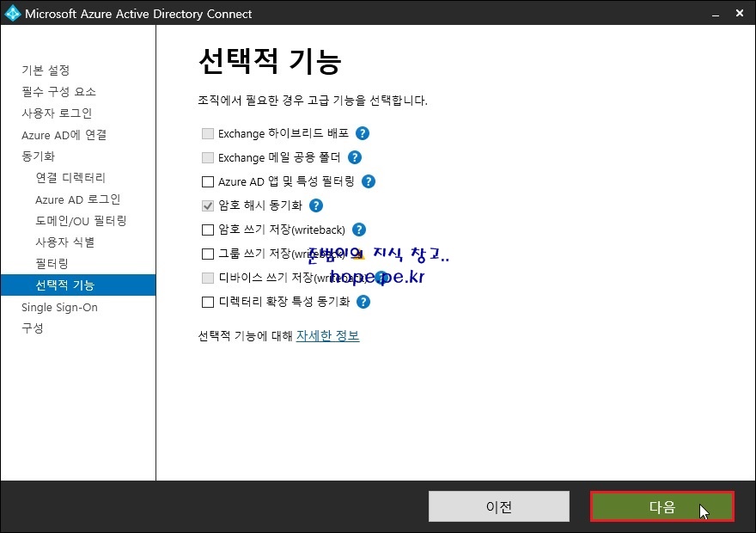Screen dimensions: 756x533
Task: Select 필수 구성 요소 in sidebar
Action: coord(58,92)
